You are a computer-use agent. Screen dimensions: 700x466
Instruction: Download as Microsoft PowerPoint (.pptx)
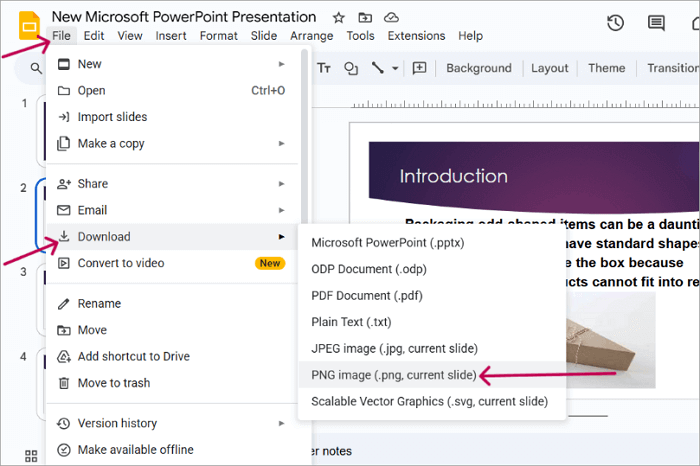[x=432, y=243]
